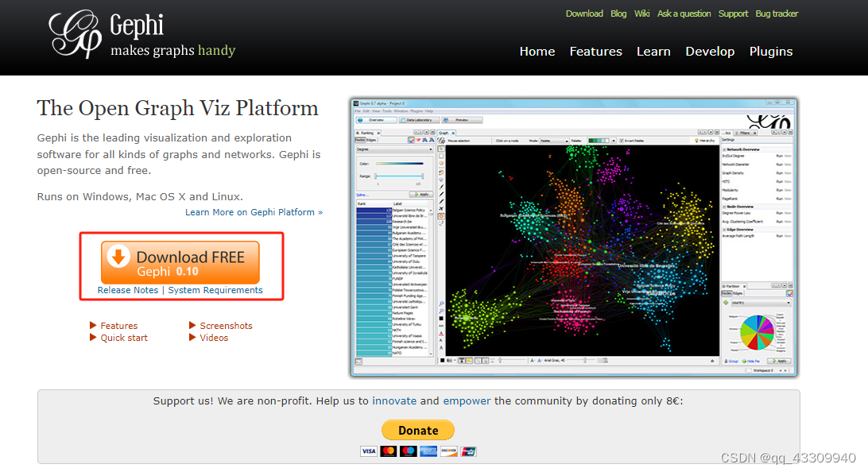Screen dimensions: 868x472
Task: Select Features in the main navigation
Action: [595, 52]
